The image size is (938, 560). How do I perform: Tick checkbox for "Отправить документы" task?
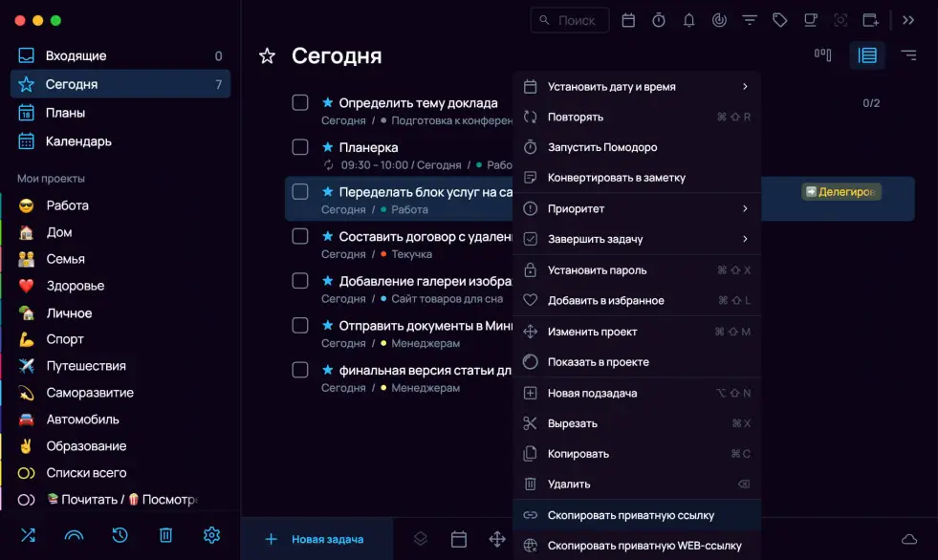300,325
